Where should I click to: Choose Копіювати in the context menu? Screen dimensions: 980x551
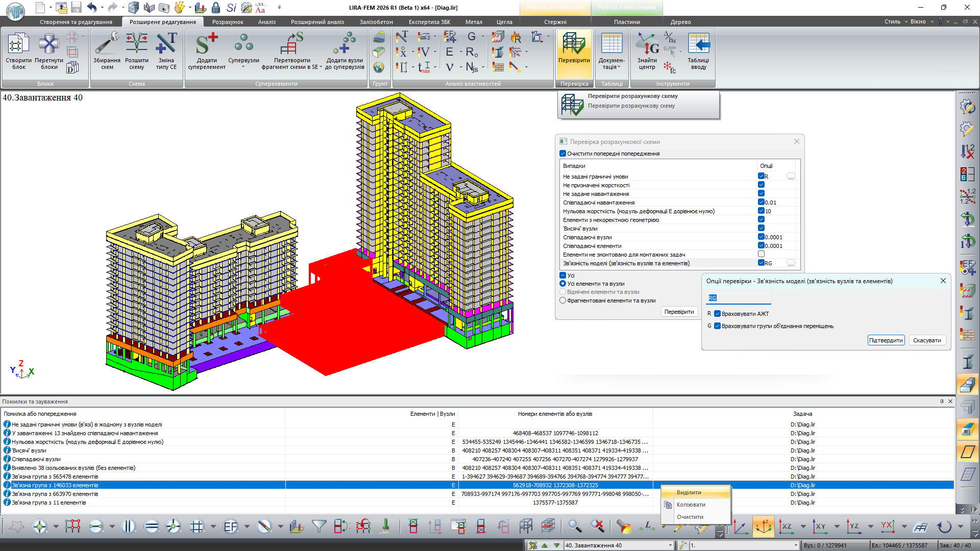coord(691,505)
